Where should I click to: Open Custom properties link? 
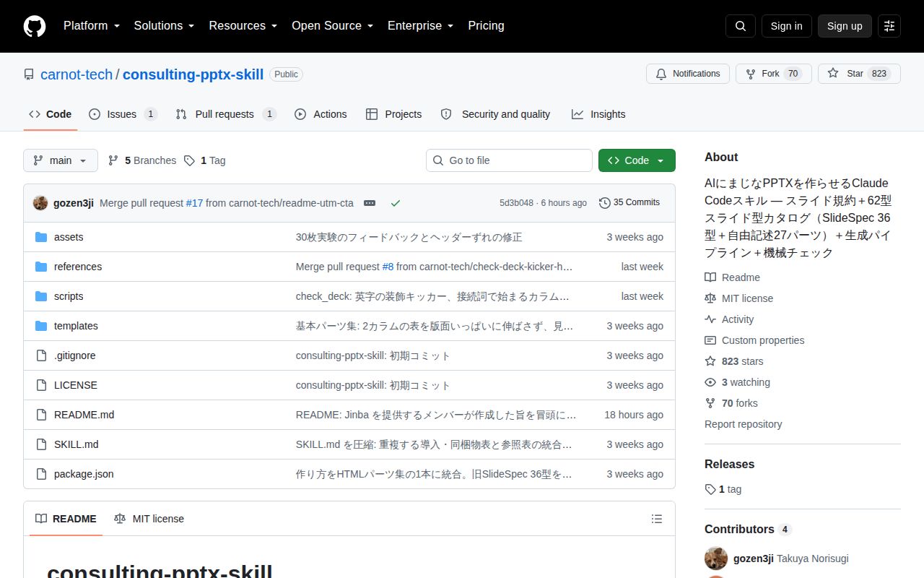[x=755, y=340]
